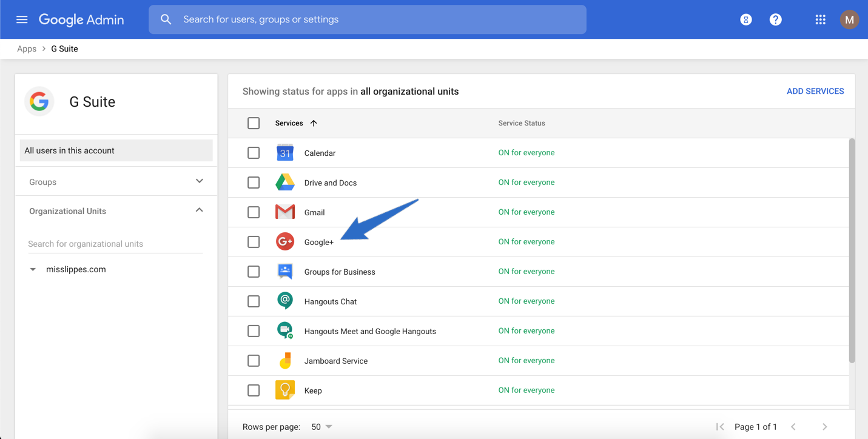Select the Google+ service icon
Viewport: 868px width, 439px height.
(x=284, y=241)
